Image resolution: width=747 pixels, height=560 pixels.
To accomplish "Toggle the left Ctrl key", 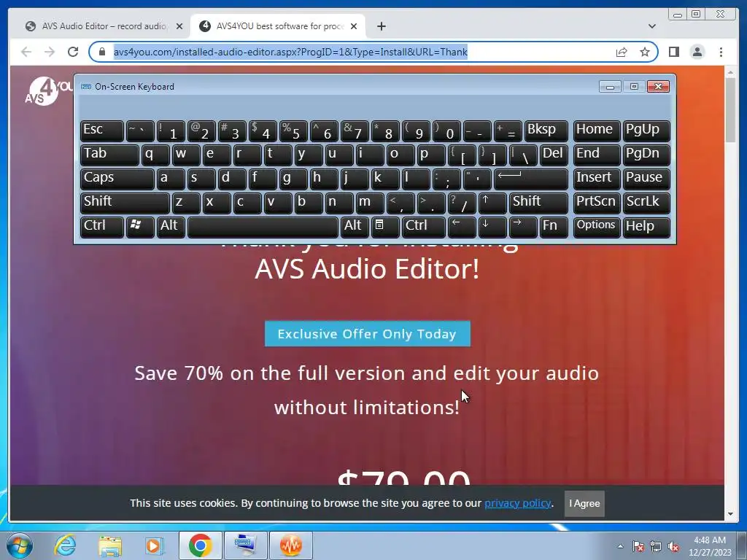I will [102, 227].
